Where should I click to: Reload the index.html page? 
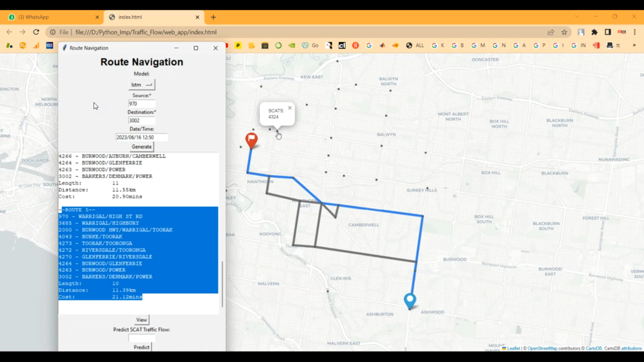(x=36, y=32)
